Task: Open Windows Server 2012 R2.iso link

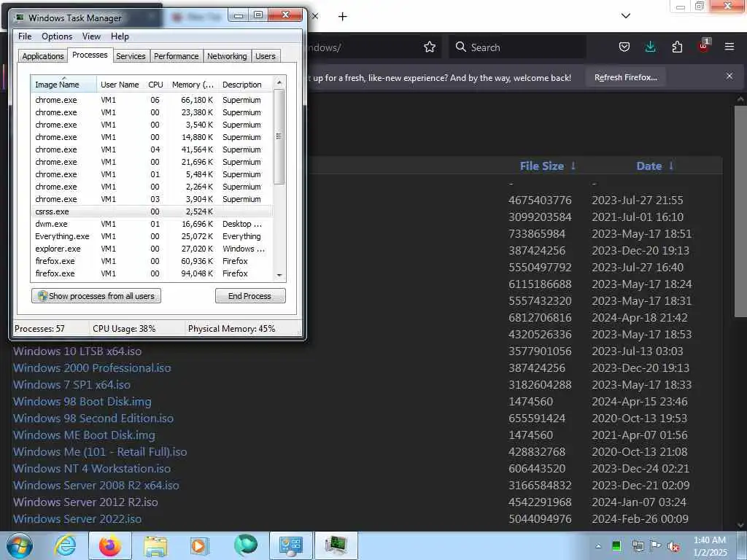Action: (85, 502)
